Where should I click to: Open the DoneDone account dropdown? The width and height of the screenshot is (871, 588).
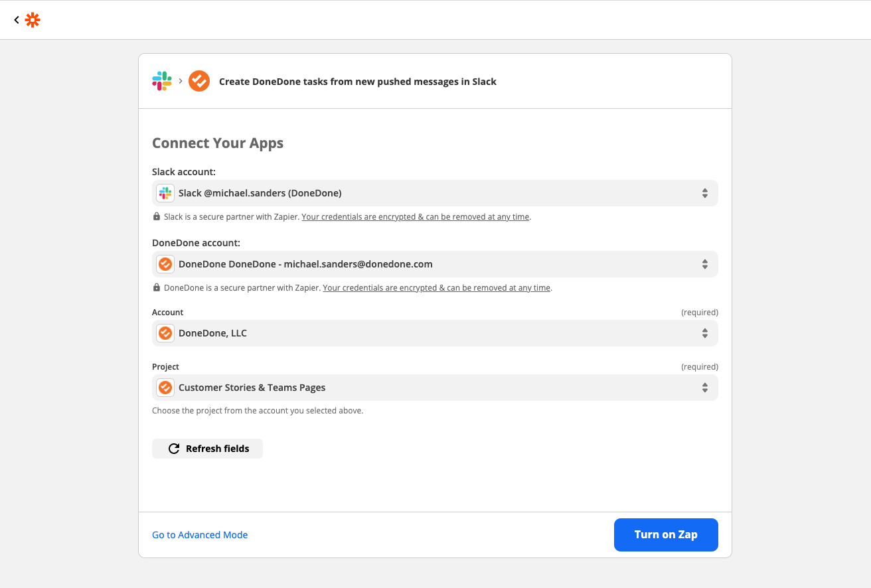435,264
